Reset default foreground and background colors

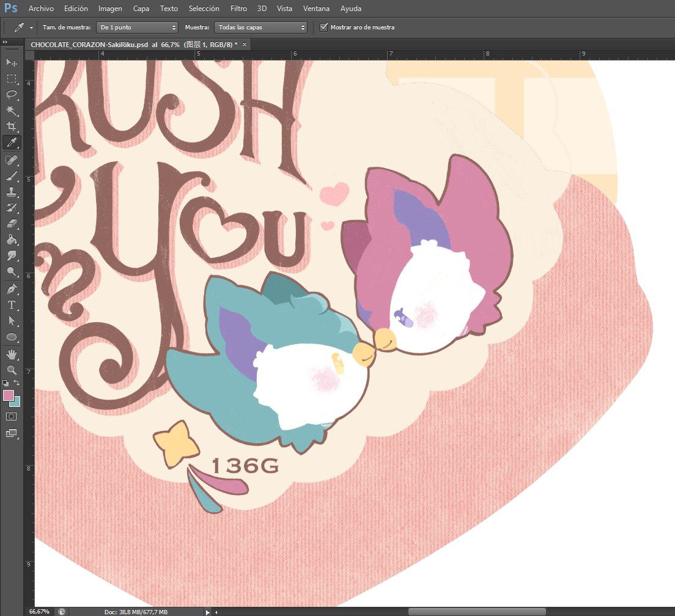(x=6, y=383)
